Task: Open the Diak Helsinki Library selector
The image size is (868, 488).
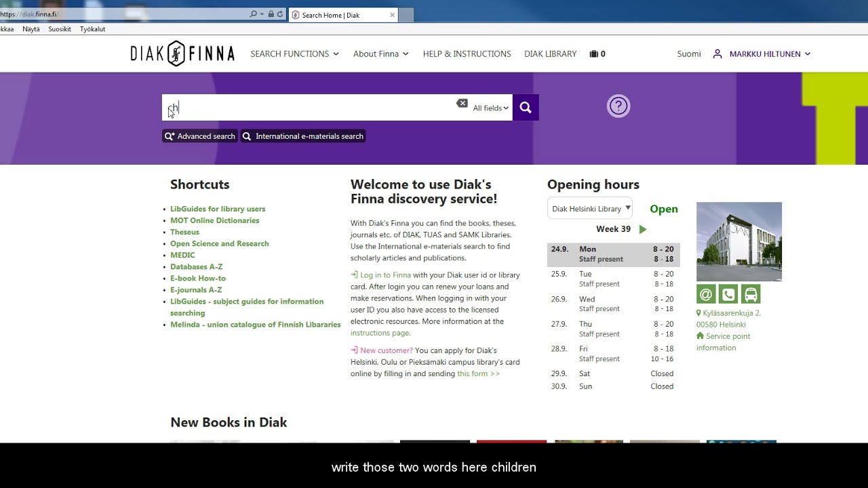Action: (590, 209)
